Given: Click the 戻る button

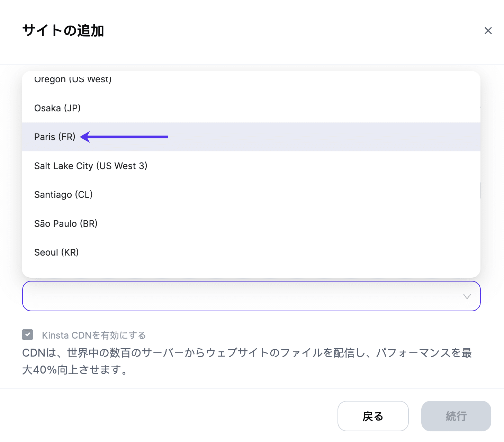Looking at the screenshot, I should (373, 416).
